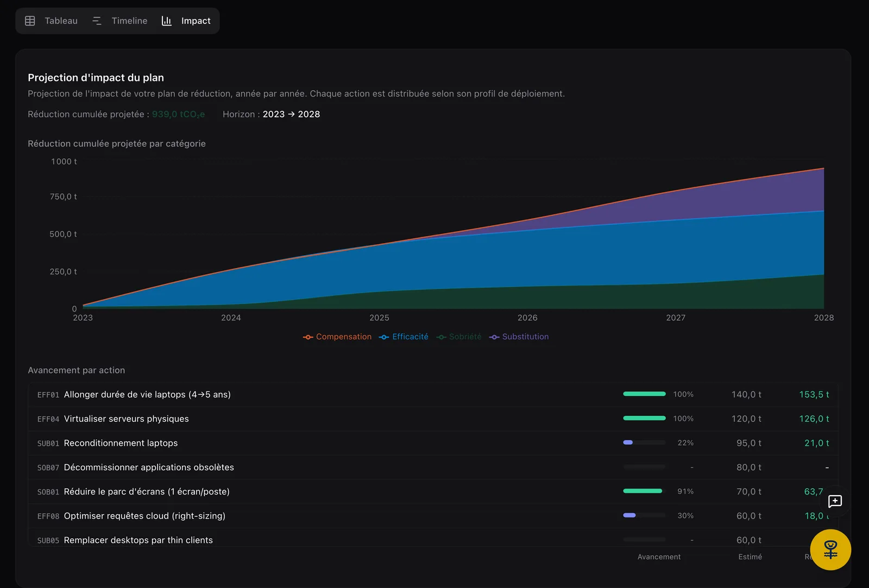The image size is (869, 588).
Task: Click the Estimé column label
Action: [750, 557]
